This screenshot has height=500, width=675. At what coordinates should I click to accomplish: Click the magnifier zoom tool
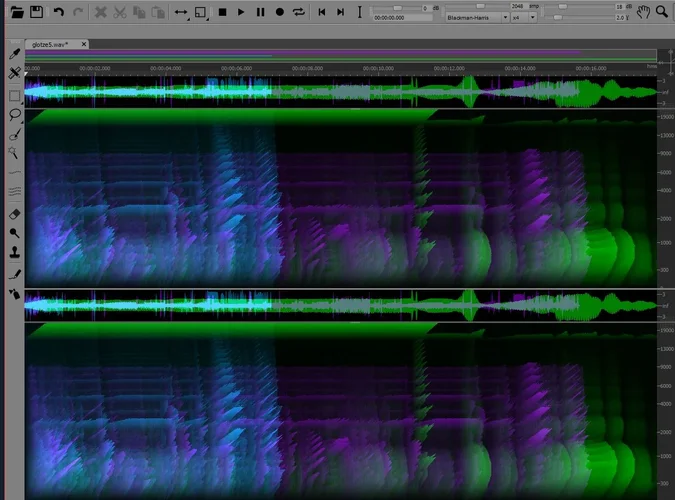662,12
